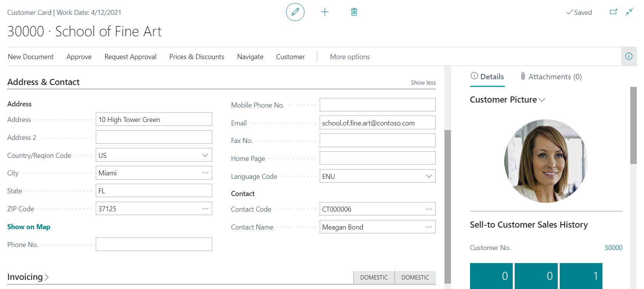Screen dimensions: 644x289
Task: Expand the Language Code dropdown
Action: 429,176
